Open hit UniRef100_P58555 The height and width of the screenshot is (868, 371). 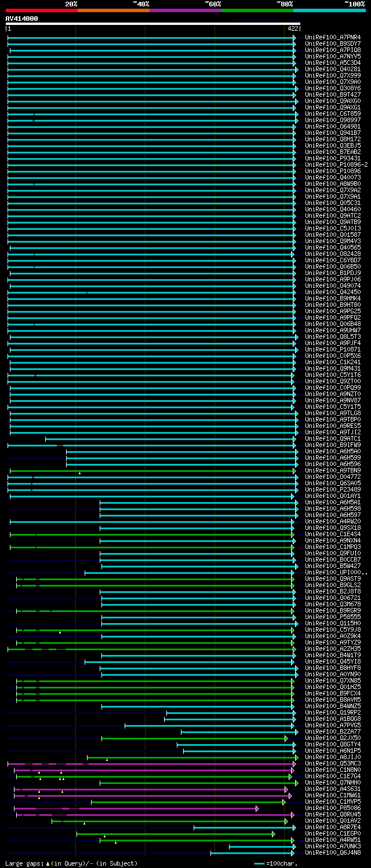(333, 617)
